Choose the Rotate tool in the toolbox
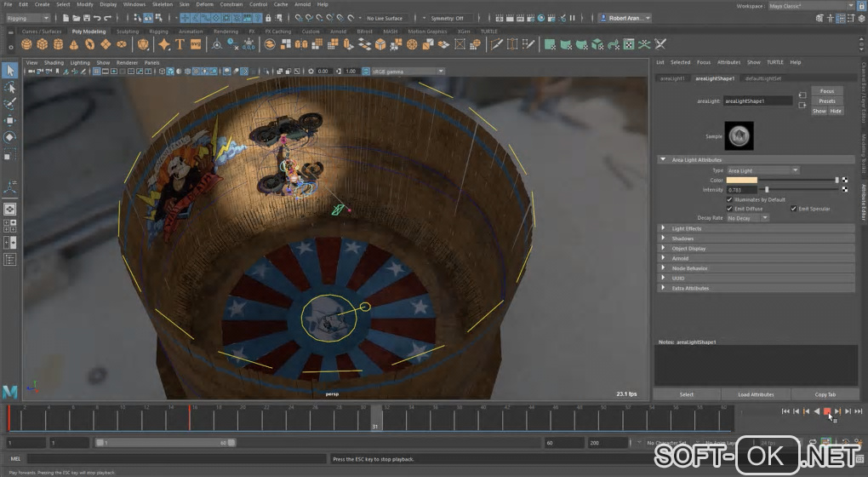Viewport: 868px width, 477px height. pyautogui.click(x=10, y=137)
